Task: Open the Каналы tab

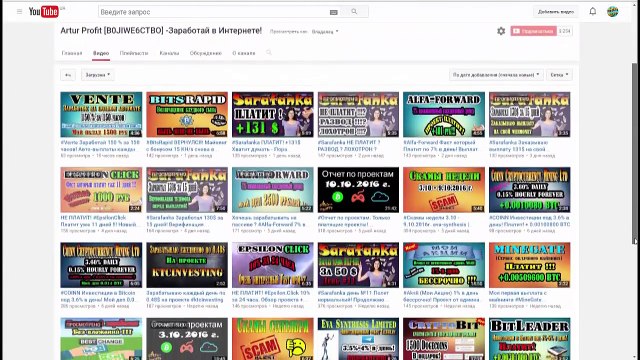Action: (169, 53)
